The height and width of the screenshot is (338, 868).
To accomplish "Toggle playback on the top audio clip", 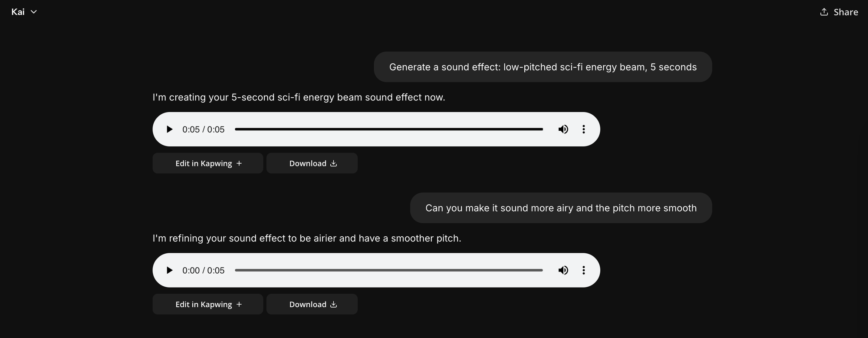I will point(169,129).
